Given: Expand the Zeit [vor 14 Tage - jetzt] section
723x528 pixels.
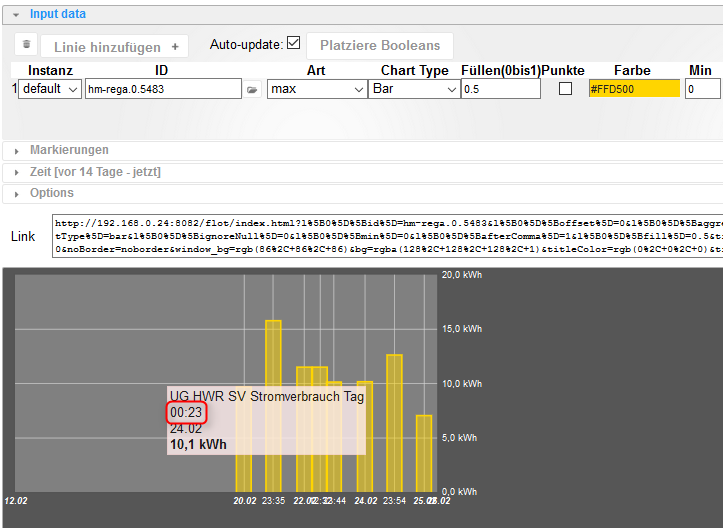Looking at the screenshot, I should (x=17, y=172).
